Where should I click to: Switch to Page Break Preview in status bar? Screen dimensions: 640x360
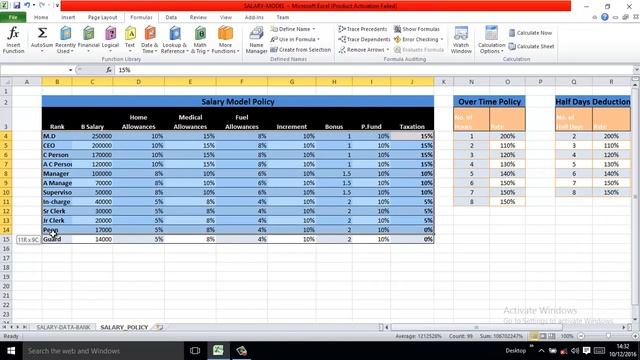[x=552, y=336]
